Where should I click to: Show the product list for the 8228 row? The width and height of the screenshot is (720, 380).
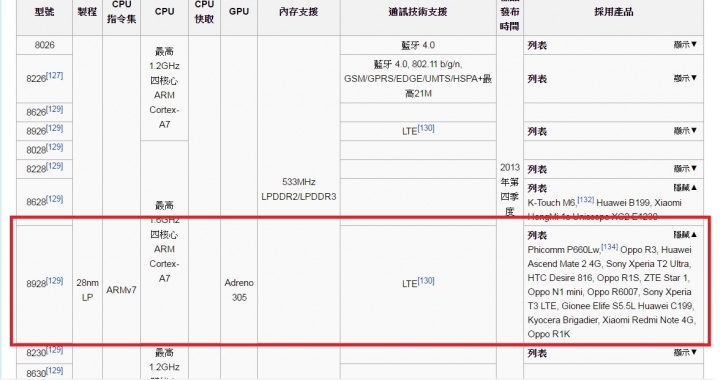pos(685,168)
